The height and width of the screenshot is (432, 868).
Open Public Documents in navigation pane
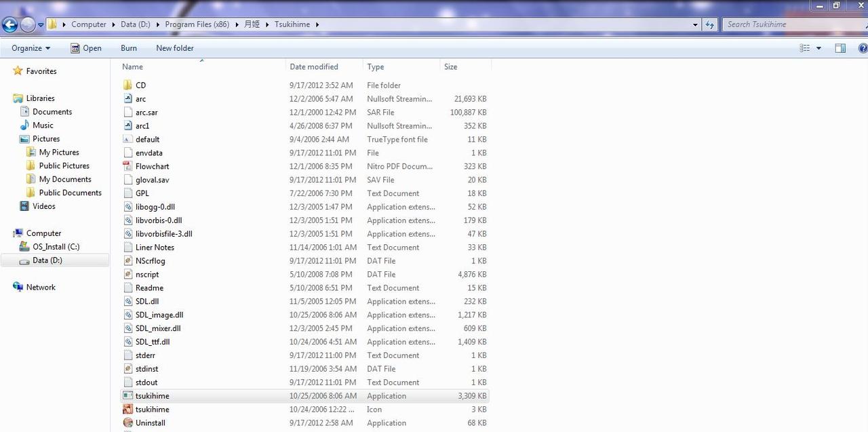click(x=70, y=193)
